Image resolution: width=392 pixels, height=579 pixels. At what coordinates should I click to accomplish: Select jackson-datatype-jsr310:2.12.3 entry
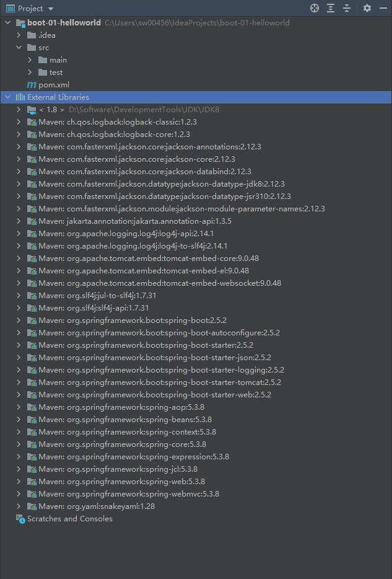[x=165, y=197]
